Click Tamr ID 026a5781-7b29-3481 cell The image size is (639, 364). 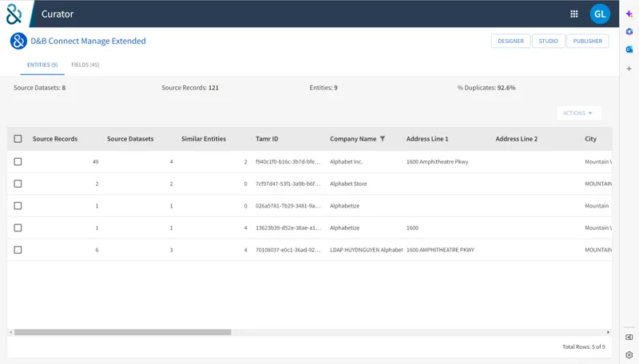coord(288,206)
